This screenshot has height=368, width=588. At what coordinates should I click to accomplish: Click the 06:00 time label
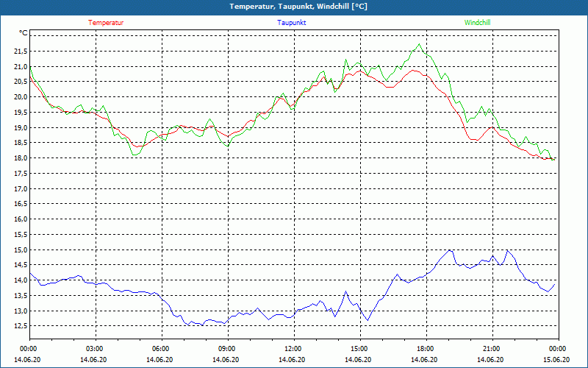click(162, 349)
